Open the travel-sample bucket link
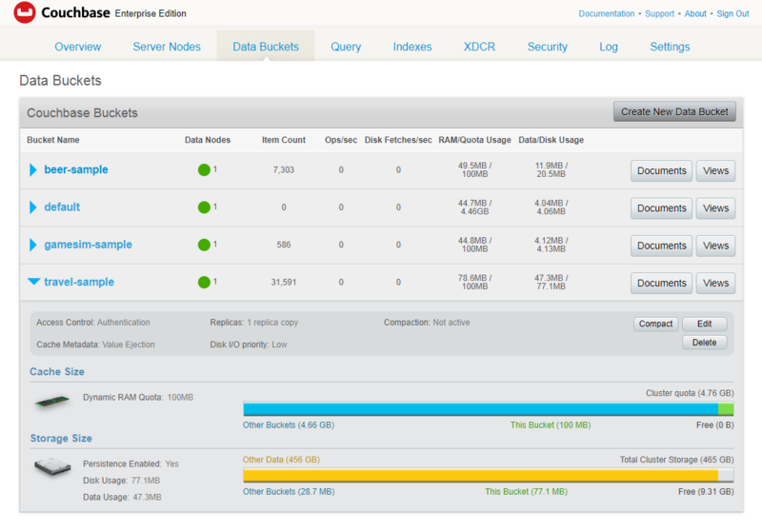Screen dimensions: 762x532 coord(79,282)
